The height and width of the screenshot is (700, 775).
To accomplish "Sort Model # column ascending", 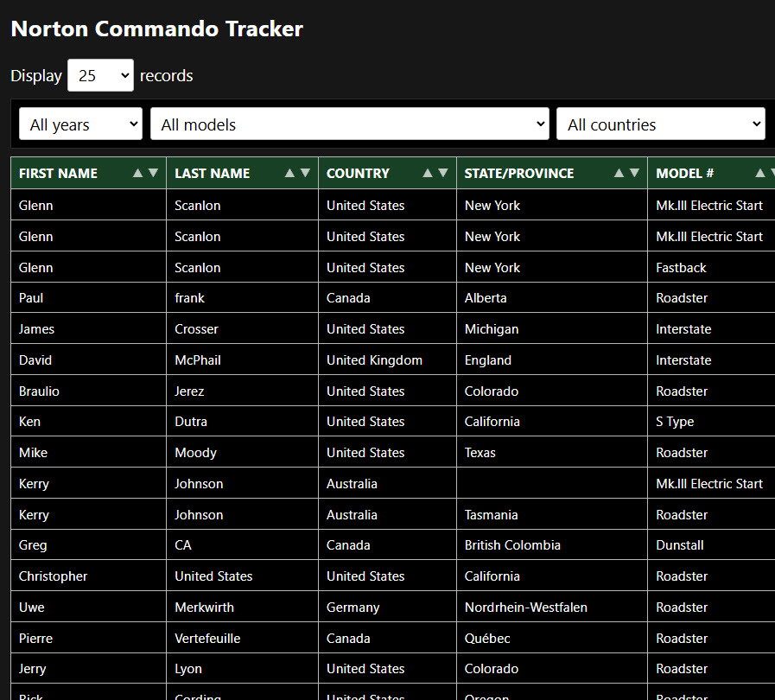I will click(760, 173).
